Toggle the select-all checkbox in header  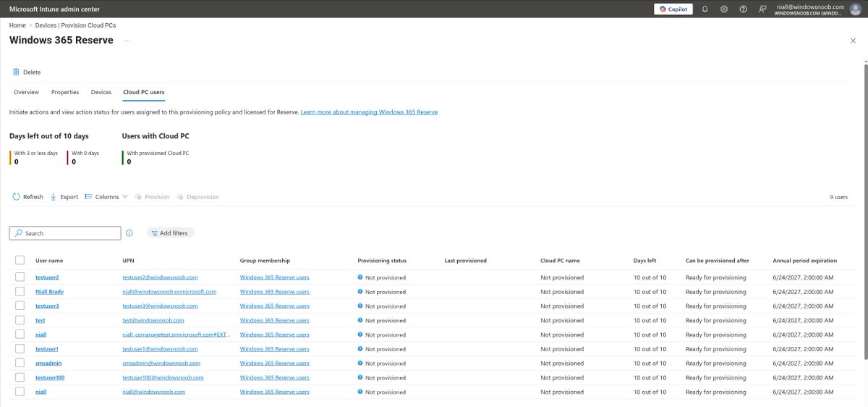tap(20, 261)
